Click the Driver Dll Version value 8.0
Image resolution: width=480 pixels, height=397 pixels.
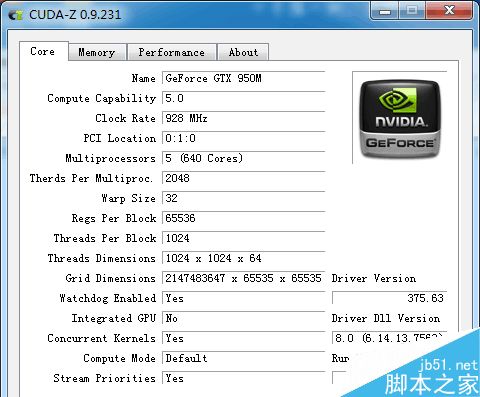pos(389,338)
